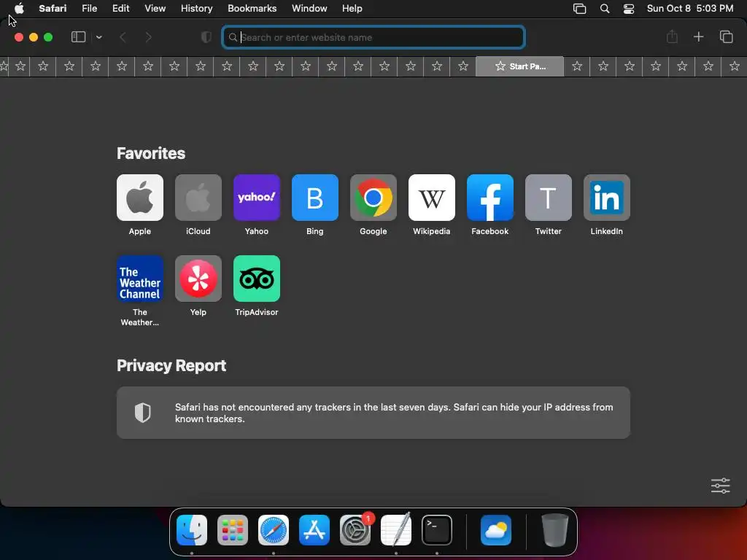Image resolution: width=747 pixels, height=560 pixels.
Task: Open the Wikipedia favorite
Action: pos(432,198)
